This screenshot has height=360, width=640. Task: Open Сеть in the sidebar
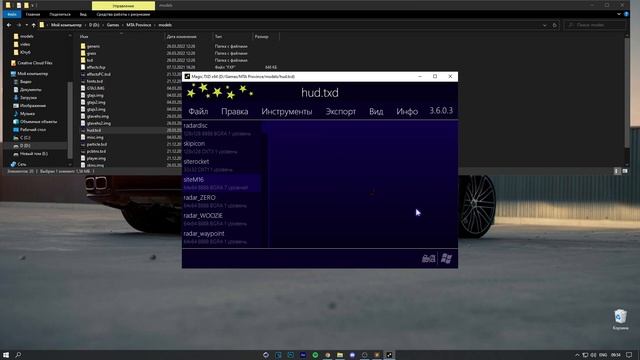22,164
